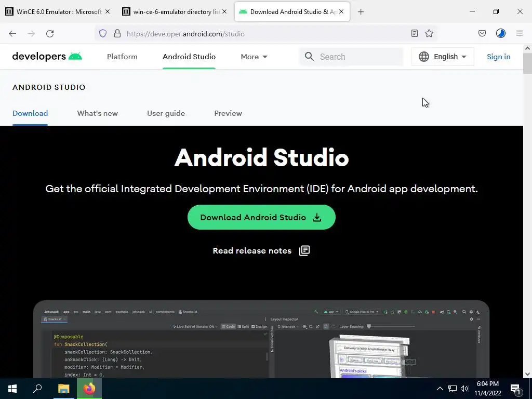The image size is (532, 399).
Task: Open the volume speaker tray icon
Action: tap(464, 389)
